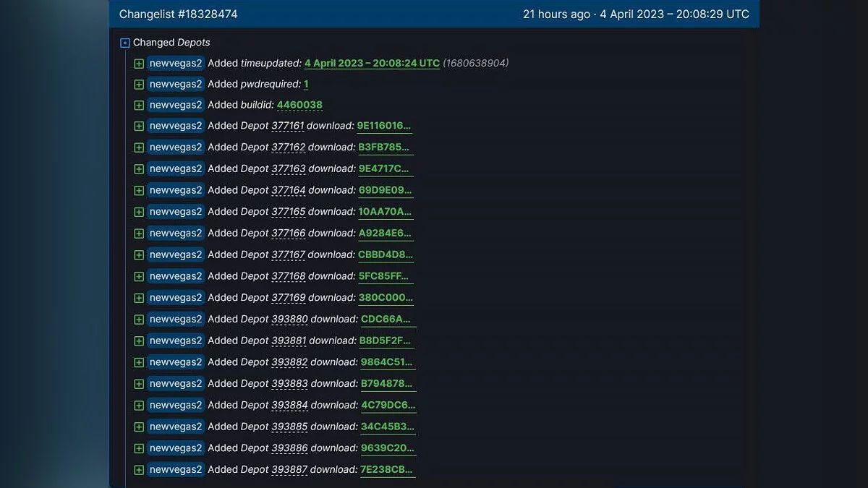The image size is (868, 488).
Task: Click plus icon on Depot 393887 row
Action: point(139,470)
